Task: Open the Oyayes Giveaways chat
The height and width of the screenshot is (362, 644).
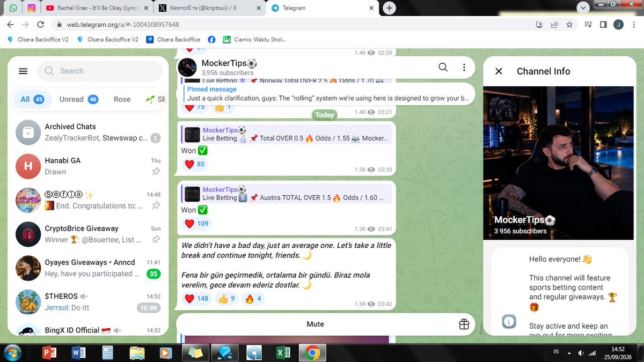Action: click(89, 268)
